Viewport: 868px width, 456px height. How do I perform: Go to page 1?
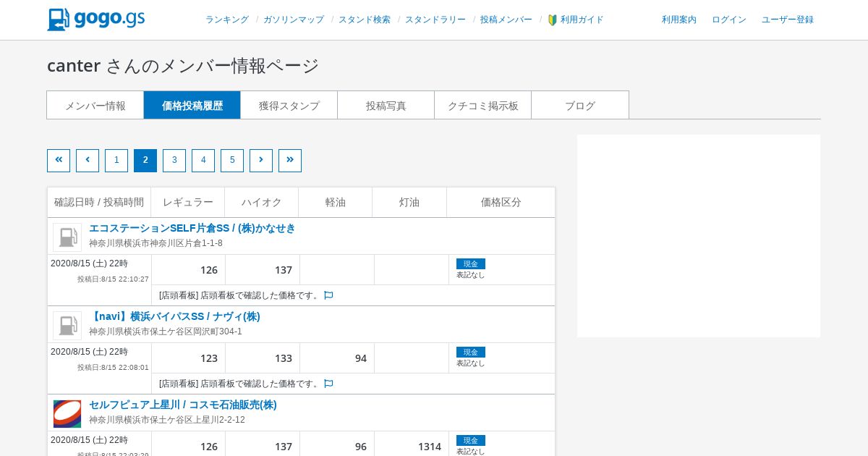point(116,161)
